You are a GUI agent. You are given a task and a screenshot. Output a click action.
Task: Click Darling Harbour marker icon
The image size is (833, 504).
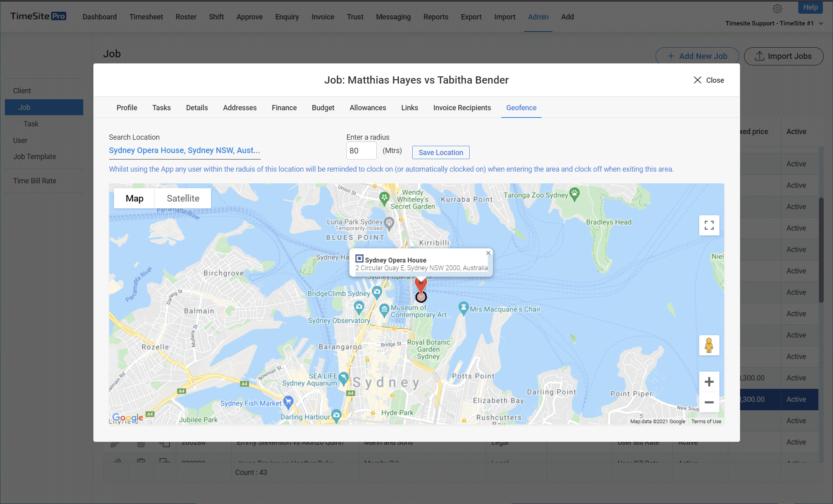click(336, 415)
